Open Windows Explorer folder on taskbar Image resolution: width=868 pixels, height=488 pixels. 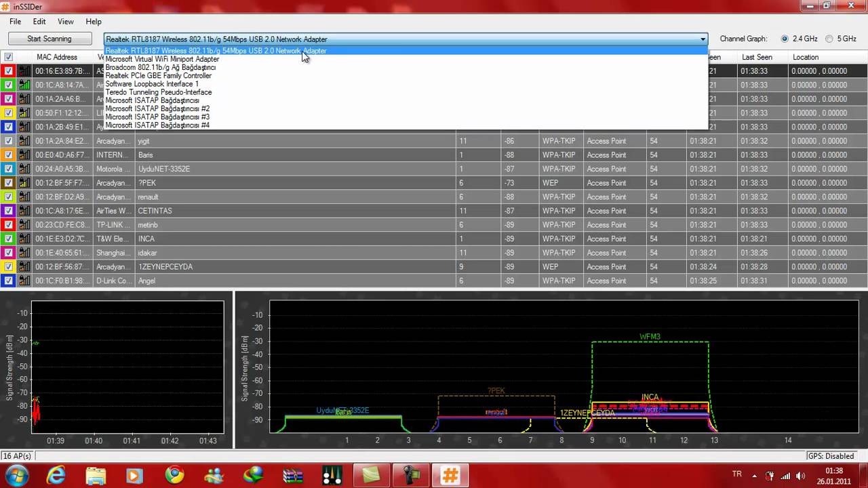pyautogui.click(x=96, y=475)
